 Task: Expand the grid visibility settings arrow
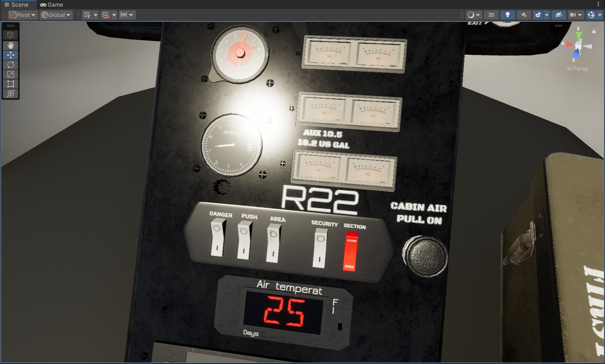coord(95,15)
